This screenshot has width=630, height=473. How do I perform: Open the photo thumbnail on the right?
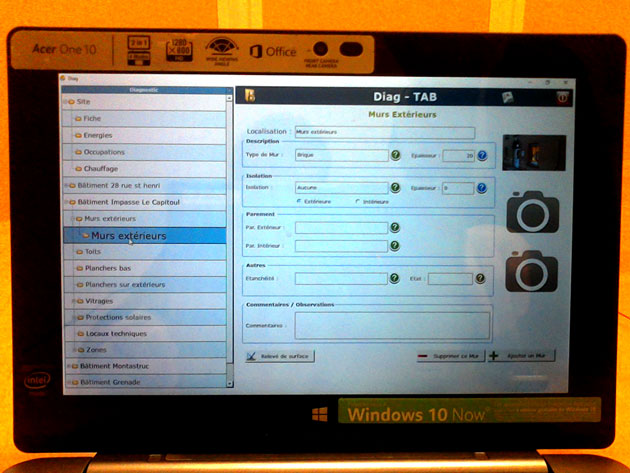(533, 153)
